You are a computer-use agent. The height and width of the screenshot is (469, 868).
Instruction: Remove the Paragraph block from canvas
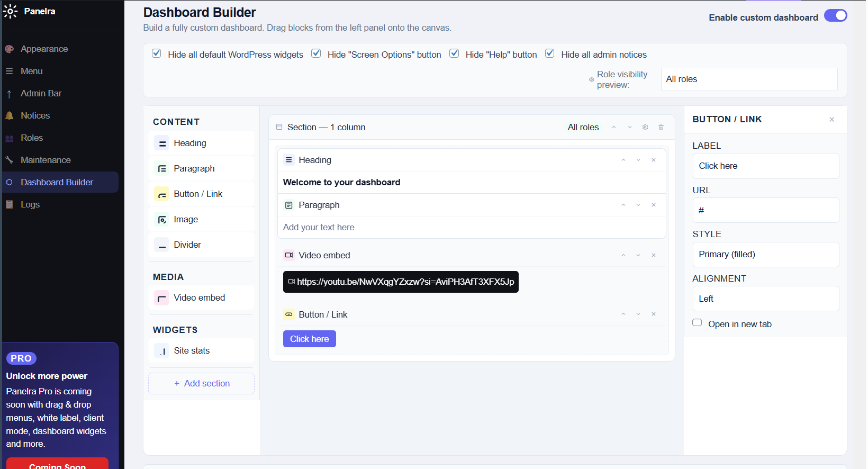coord(654,205)
